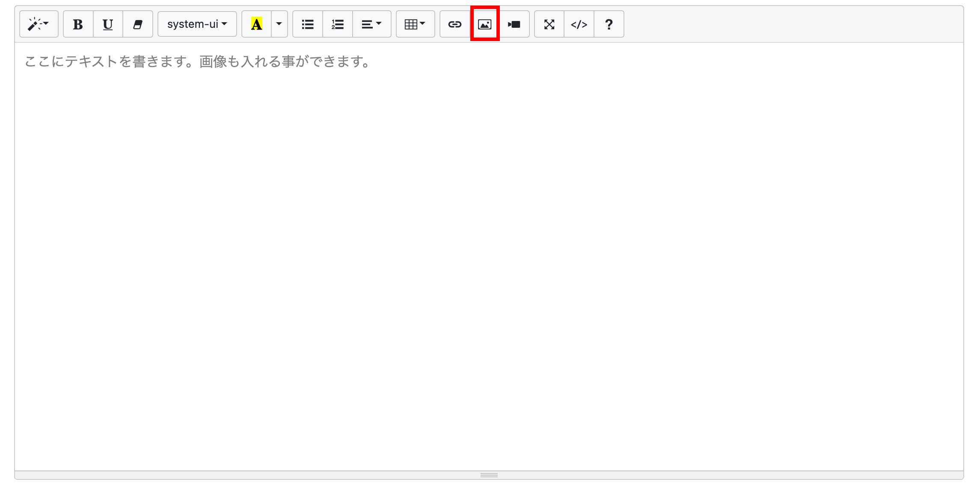Toggle fullscreen mode with arrows icon
The height and width of the screenshot is (485, 980).
(x=549, y=24)
